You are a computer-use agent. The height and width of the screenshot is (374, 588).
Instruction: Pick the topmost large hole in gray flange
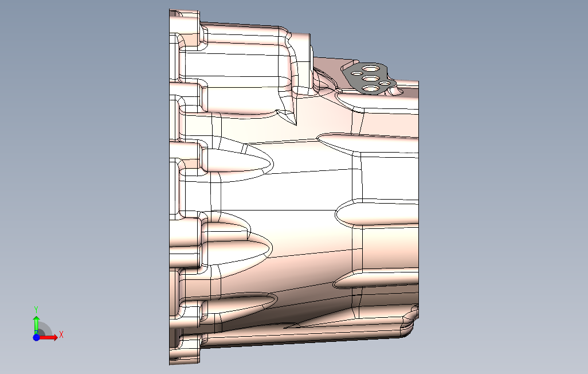(370, 69)
